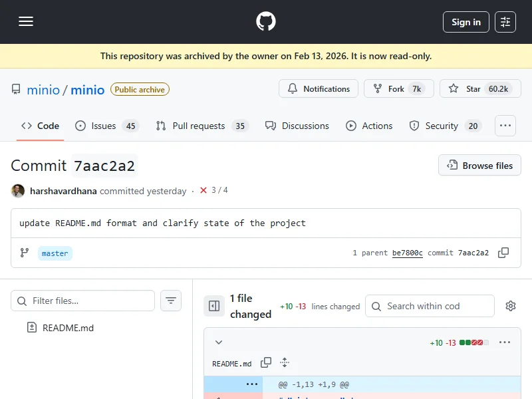Go to the GitHub homepage via logo

(x=266, y=22)
